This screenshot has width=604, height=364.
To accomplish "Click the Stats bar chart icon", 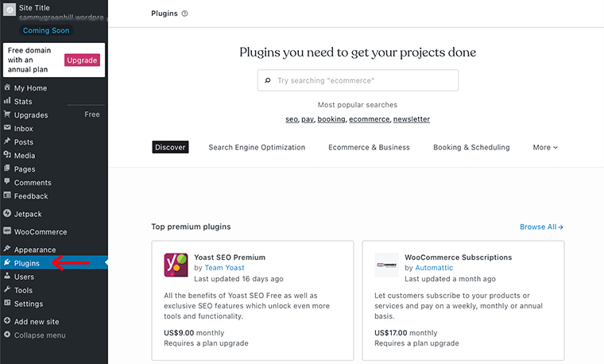I will pos(7,101).
